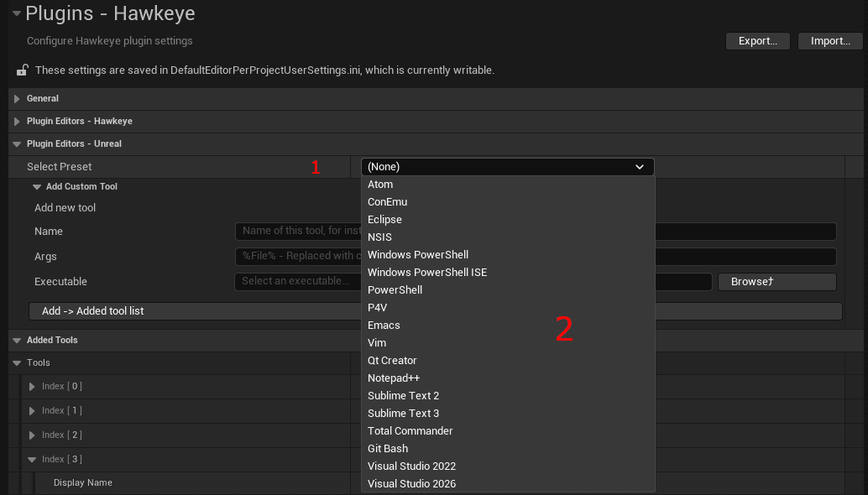This screenshot has width=868, height=495.
Task: Select Visual Studio 2022 from the preset list
Action: [x=410, y=466]
